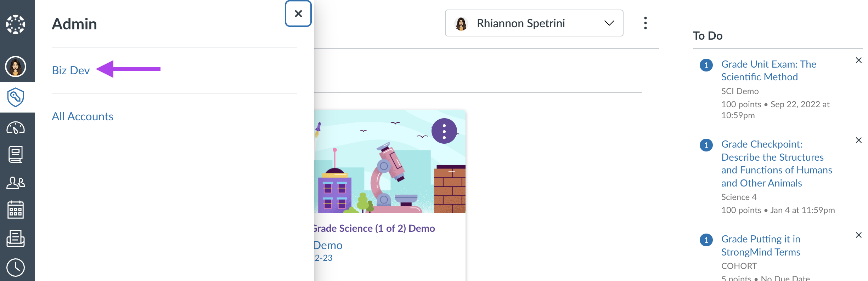Open dashboard options vertical dots menu
Viewport: 868px width, 281px height.
(645, 23)
